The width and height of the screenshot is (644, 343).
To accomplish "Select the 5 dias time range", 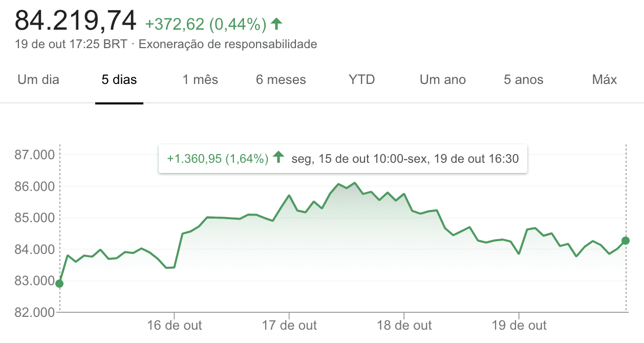I will [x=119, y=80].
